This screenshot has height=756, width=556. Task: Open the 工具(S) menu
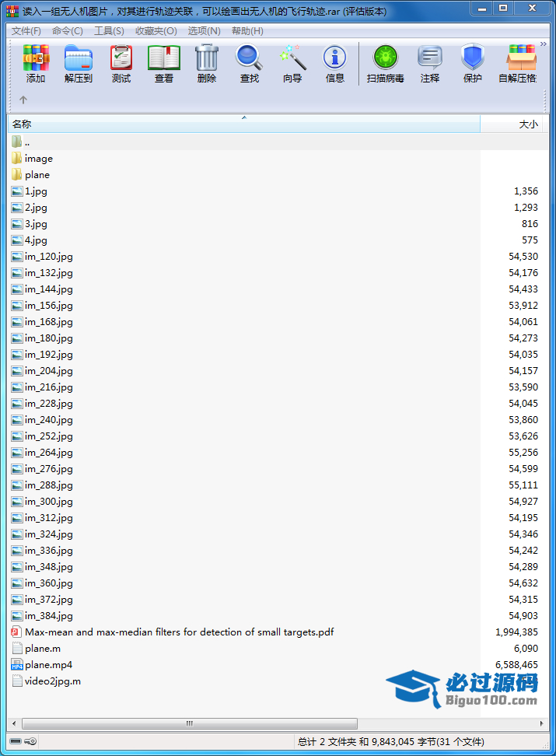pyautogui.click(x=109, y=31)
